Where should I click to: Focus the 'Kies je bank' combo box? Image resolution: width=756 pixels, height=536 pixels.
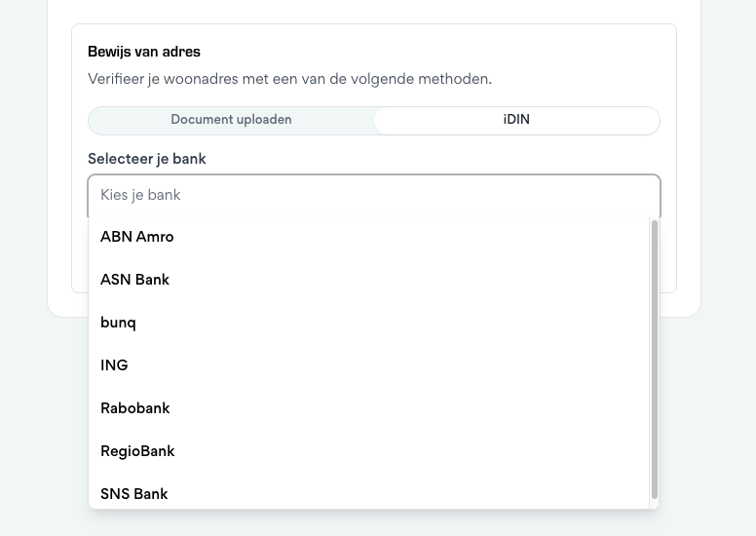click(x=373, y=195)
